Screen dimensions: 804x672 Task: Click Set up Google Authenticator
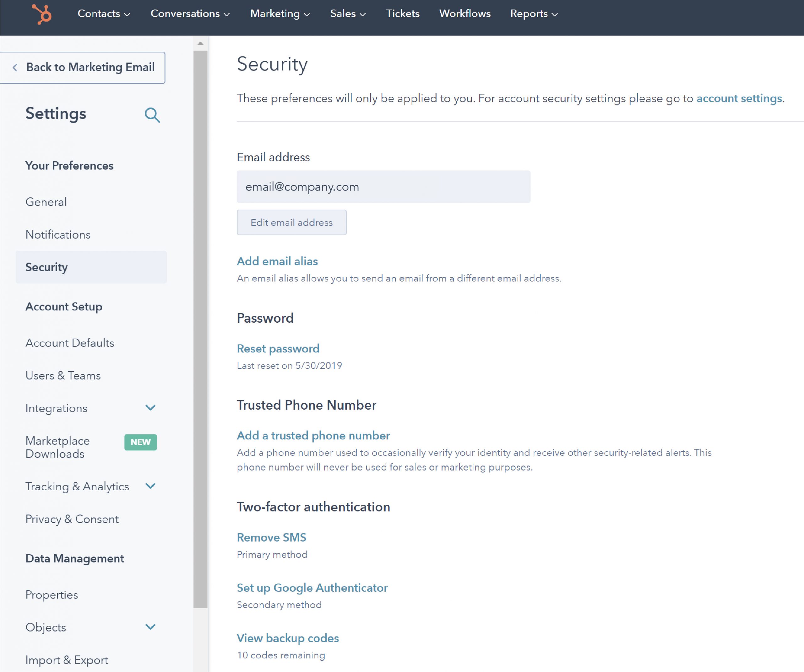click(x=312, y=588)
